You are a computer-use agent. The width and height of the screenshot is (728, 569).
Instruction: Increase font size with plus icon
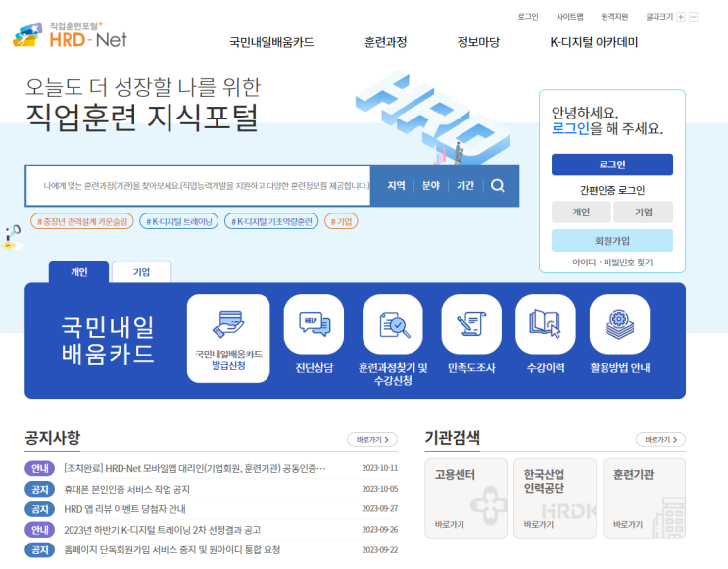click(x=681, y=17)
